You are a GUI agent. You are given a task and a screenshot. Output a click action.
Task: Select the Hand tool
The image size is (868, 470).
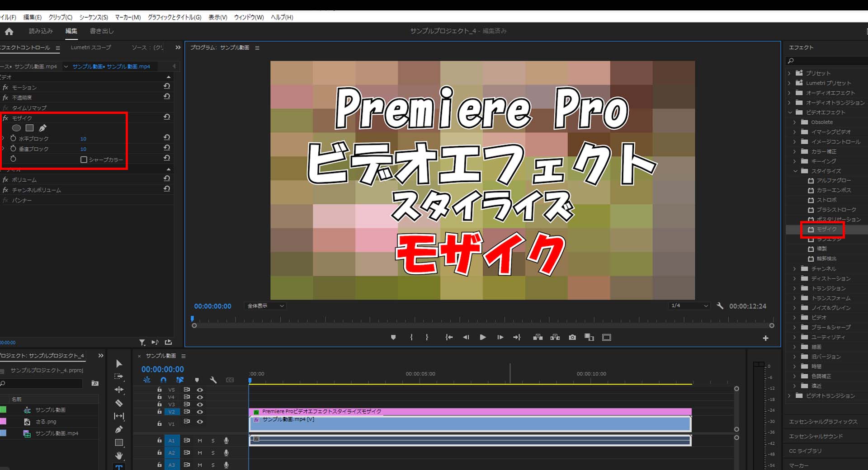click(119, 456)
